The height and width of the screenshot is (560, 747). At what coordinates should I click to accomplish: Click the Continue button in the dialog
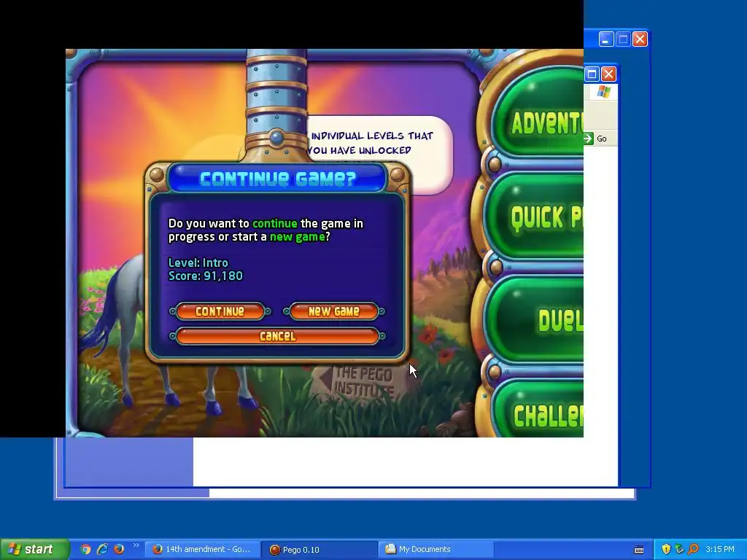click(220, 311)
